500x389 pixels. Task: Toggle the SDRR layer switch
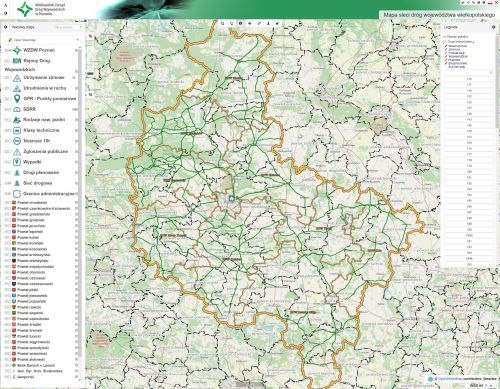(x=7, y=109)
